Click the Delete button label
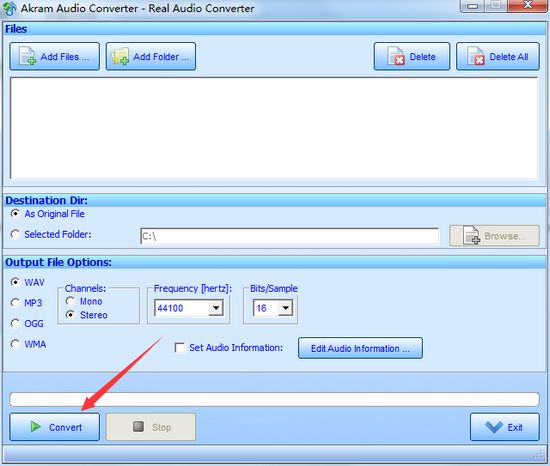Image resolution: width=550 pixels, height=466 pixels. pyautogui.click(x=423, y=56)
